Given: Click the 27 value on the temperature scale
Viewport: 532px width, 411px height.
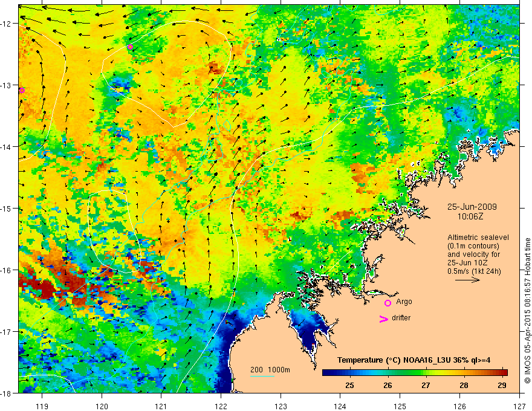Looking at the screenshot, I should (x=426, y=385).
